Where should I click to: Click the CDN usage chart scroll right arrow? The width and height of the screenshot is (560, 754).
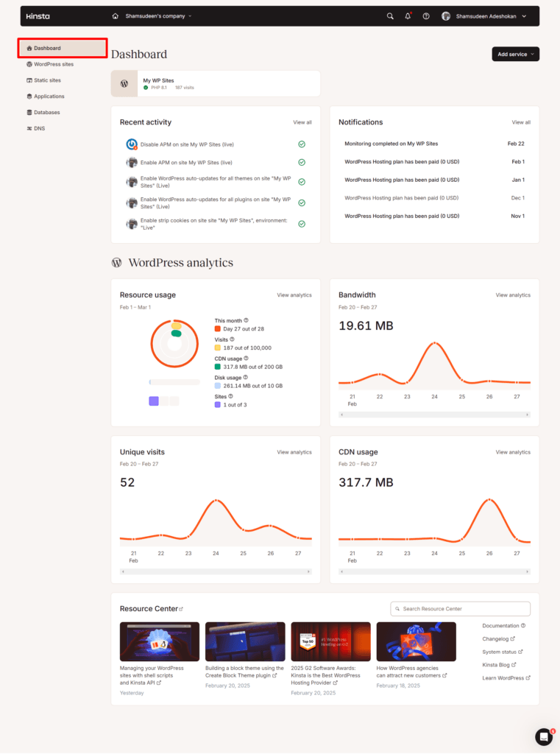(x=528, y=571)
